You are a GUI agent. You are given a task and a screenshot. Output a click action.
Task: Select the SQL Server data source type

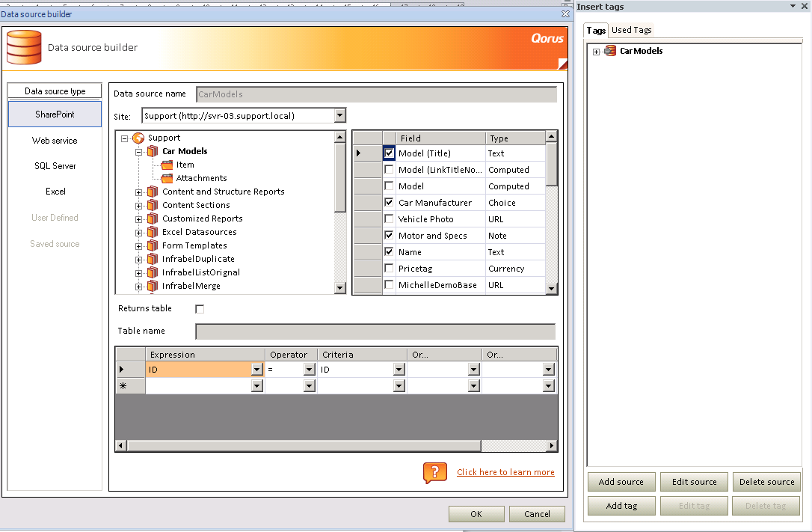click(55, 166)
